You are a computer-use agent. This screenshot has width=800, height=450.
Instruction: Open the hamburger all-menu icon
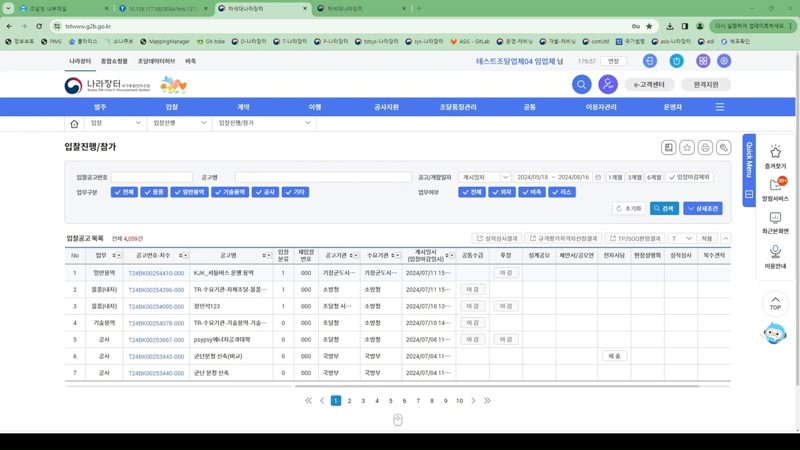pyautogui.click(x=720, y=107)
